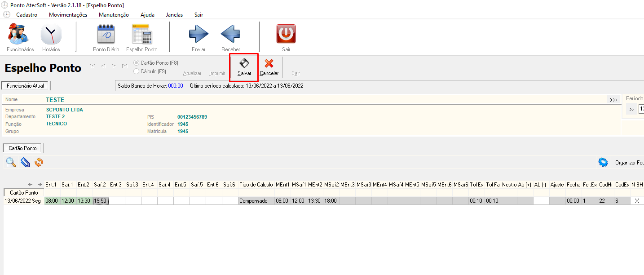Open the Cadastro menu
This screenshot has height=275, width=644.
27,14
